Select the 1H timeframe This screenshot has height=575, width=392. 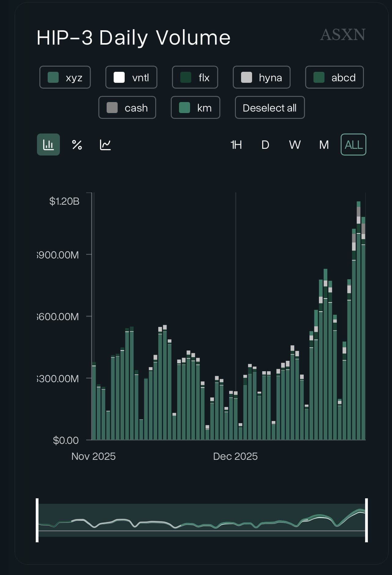pos(236,145)
